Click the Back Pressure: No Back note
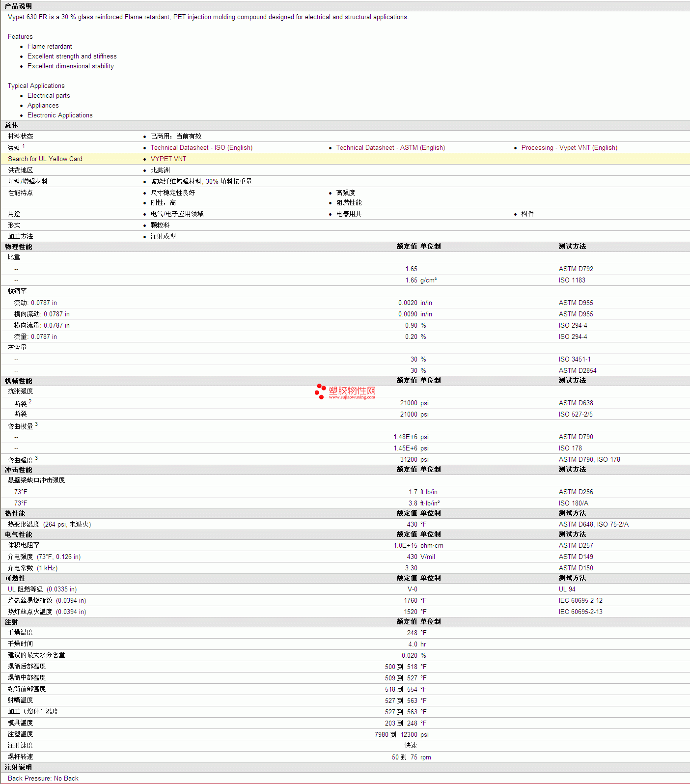690x784 pixels. pyautogui.click(x=43, y=778)
